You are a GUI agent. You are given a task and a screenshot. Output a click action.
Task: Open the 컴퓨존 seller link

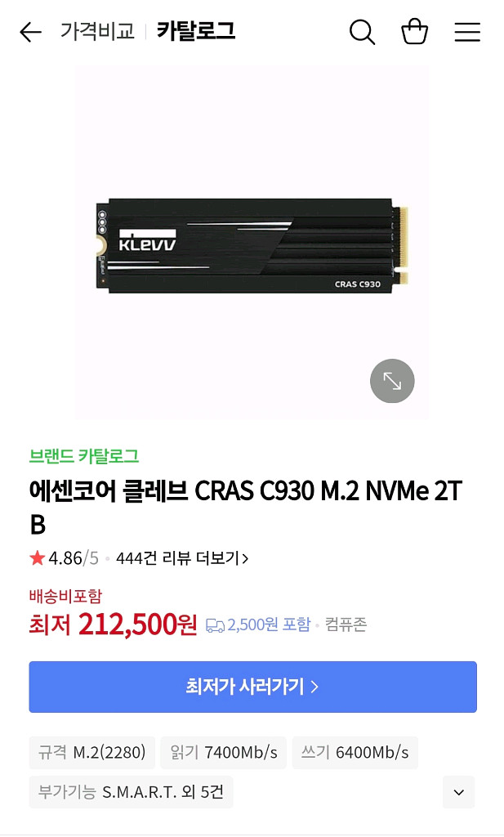click(x=346, y=624)
